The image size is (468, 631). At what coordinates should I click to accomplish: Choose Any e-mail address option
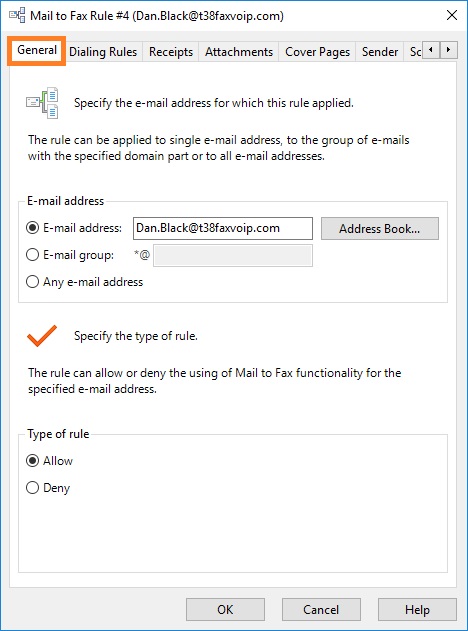85,282
